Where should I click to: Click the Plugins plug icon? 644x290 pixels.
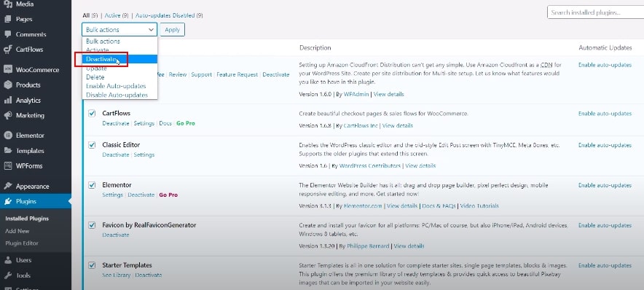[8, 201]
